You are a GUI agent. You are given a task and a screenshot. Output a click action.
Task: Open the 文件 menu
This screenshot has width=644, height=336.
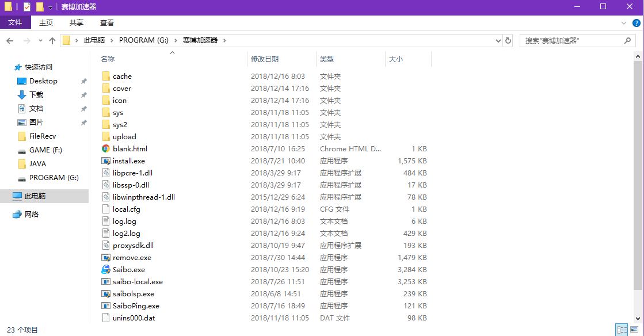click(15, 22)
